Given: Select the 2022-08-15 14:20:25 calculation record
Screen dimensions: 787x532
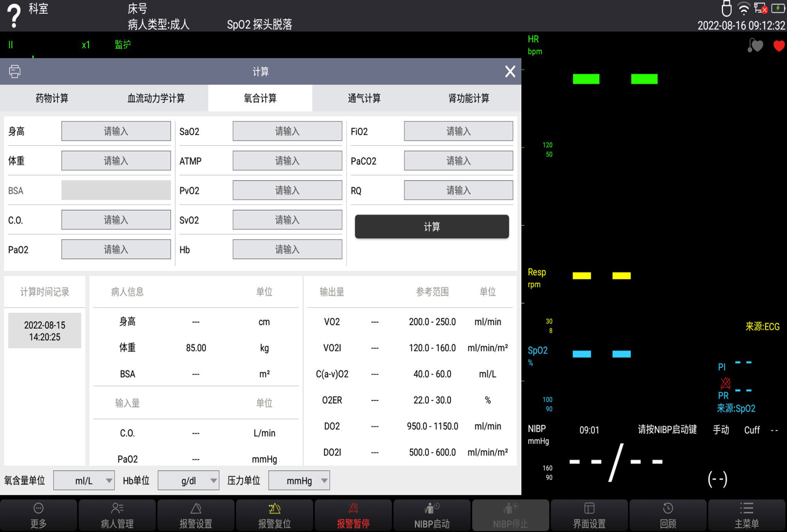Looking at the screenshot, I should coord(45,331).
